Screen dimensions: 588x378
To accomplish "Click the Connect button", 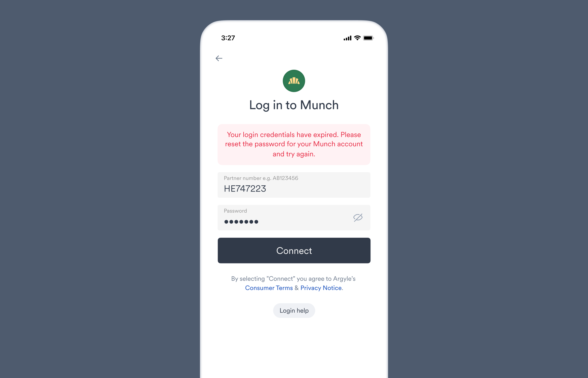I will [x=293, y=250].
